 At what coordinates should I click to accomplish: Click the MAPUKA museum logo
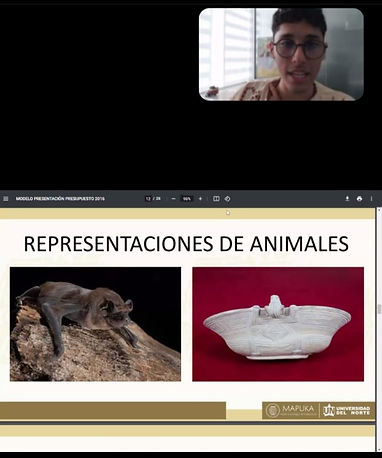tap(290, 410)
